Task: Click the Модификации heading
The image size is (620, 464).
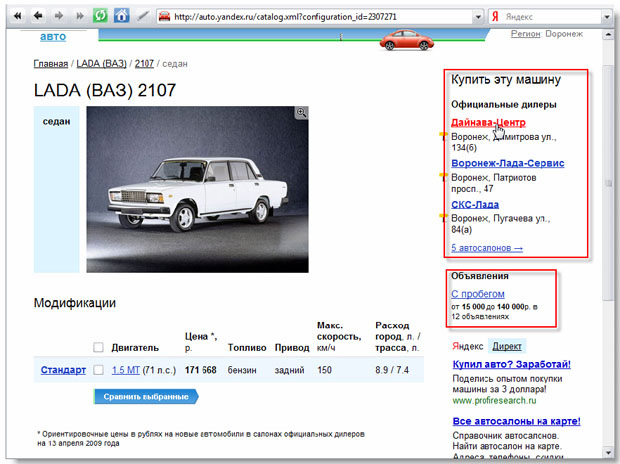Action: 75,303
